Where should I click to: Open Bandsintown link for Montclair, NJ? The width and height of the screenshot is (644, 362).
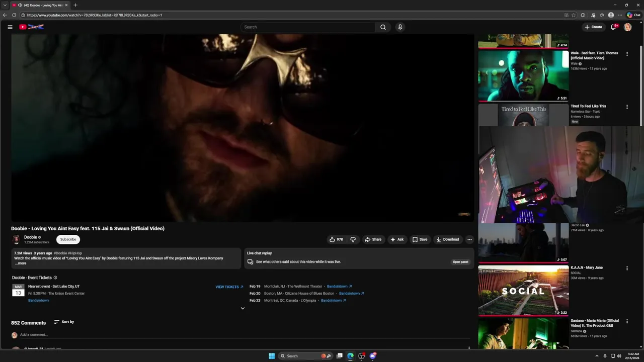tap(340, 287)
